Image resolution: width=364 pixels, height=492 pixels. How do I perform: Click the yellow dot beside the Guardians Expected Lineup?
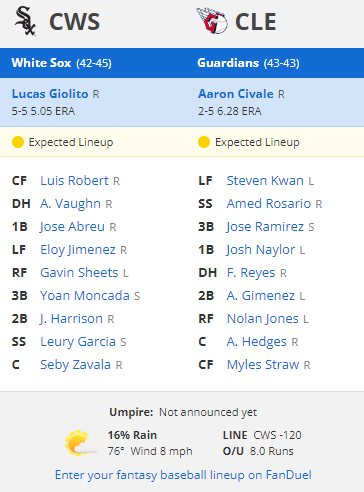204,142
